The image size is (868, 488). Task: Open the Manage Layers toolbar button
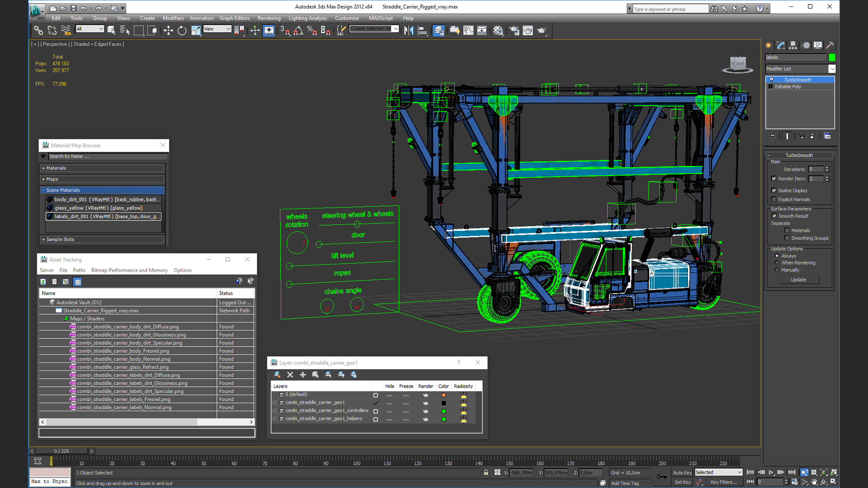click(x=439, y=30)
